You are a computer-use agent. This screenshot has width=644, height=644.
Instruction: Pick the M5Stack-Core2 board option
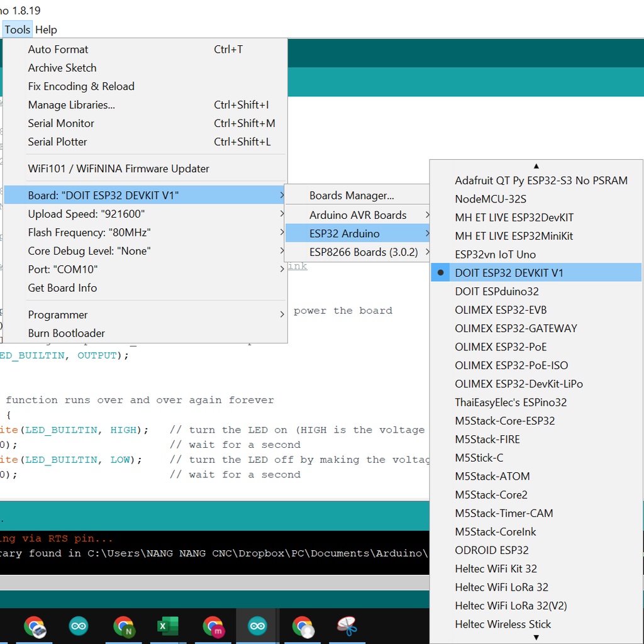[x=491, y=495]
